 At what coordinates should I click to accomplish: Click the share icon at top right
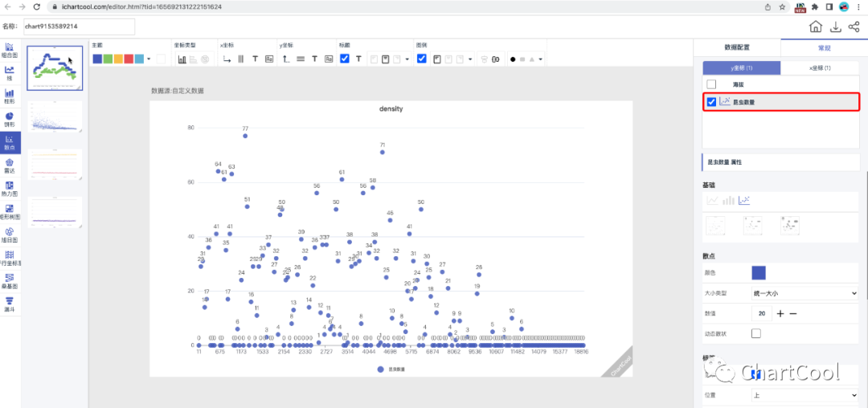(x=854, y=27)
